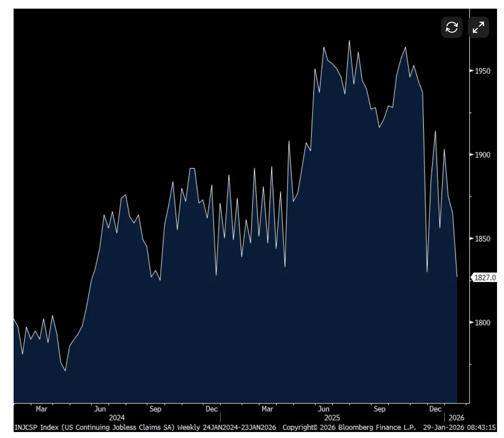Click the 1850 y-axis label
Screen dimensions: 504x438
click(482, 239)
